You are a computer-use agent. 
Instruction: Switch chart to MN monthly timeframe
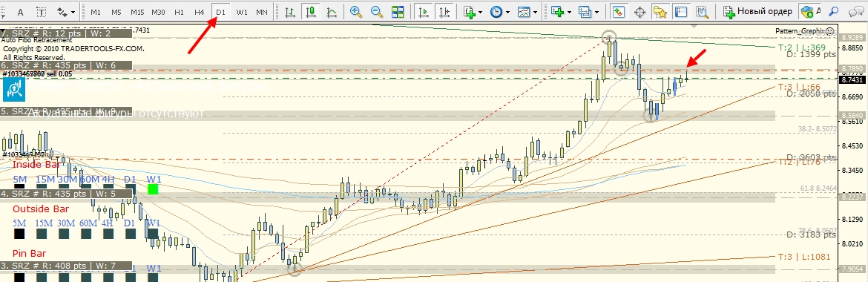[x=262, y=12]
